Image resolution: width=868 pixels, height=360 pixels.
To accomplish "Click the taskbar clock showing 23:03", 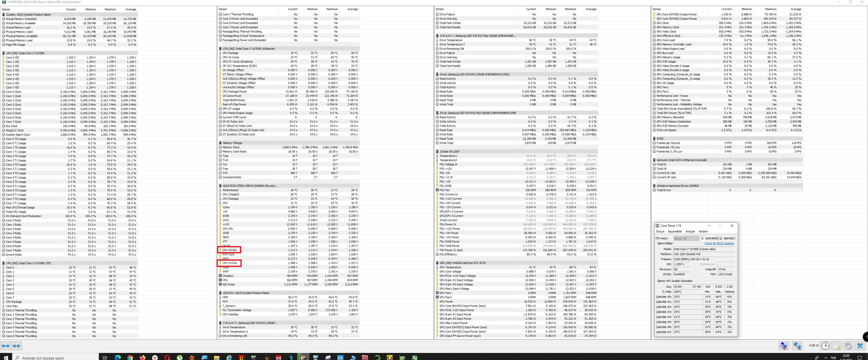I will click(846, 357).
